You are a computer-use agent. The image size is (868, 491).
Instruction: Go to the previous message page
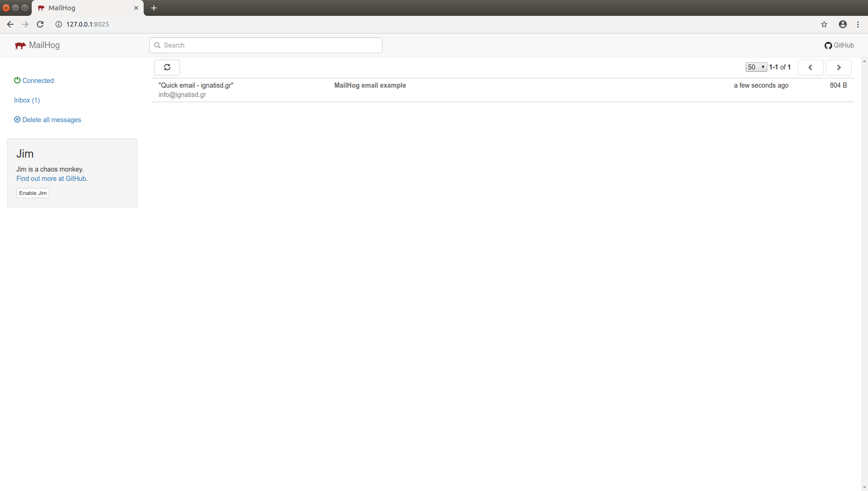(811, 67)
